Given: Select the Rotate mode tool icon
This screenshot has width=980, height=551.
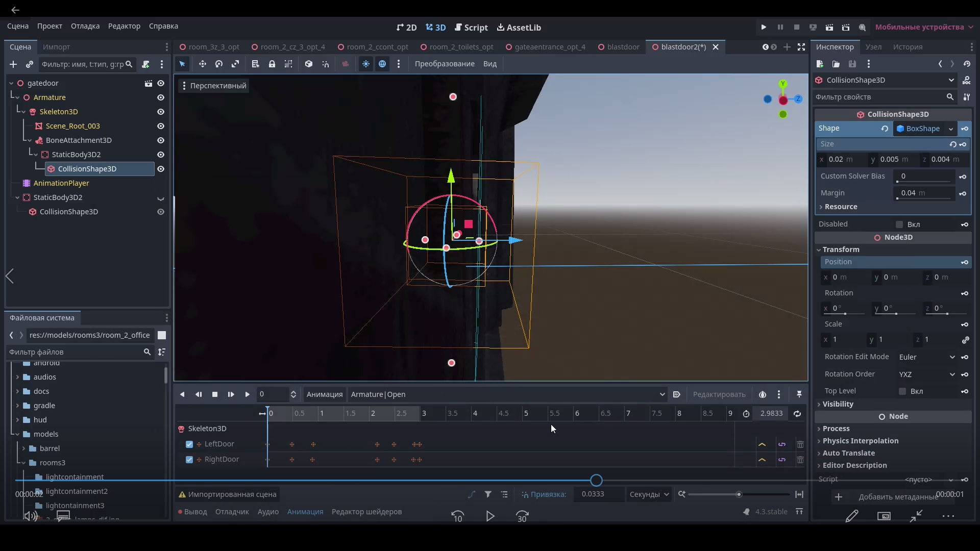Looking at the screenshot, I should click(x=219, y=64).
